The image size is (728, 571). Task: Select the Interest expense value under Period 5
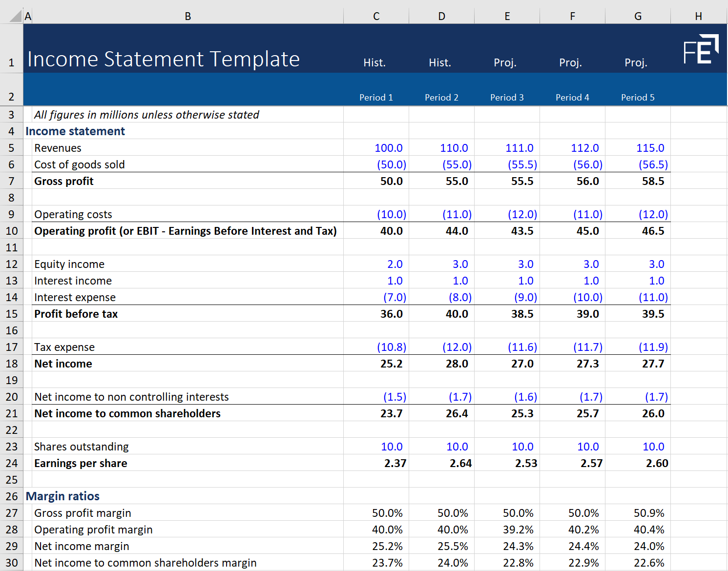[x=653, y=297]
